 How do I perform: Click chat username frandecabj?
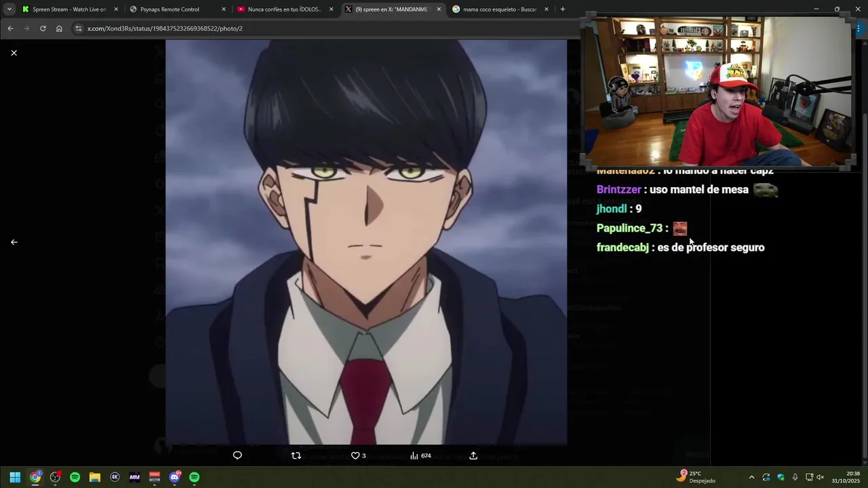[623, 247]
